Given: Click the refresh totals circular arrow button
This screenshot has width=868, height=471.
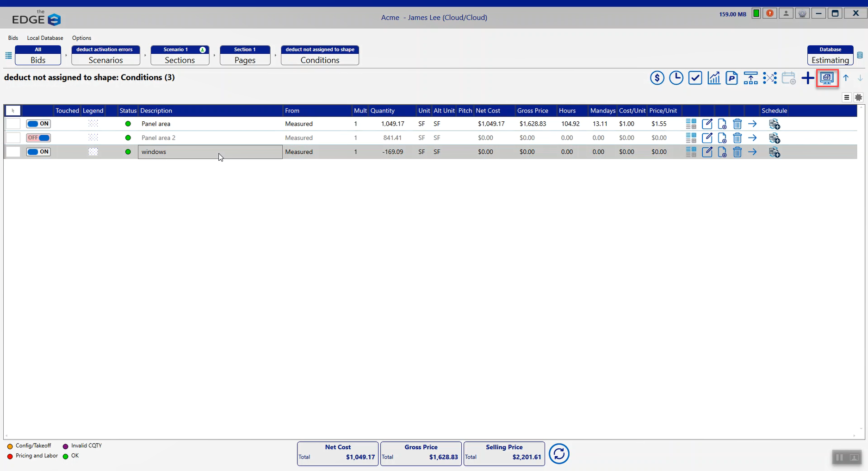Looking at the screenshot, I should 559,454.
